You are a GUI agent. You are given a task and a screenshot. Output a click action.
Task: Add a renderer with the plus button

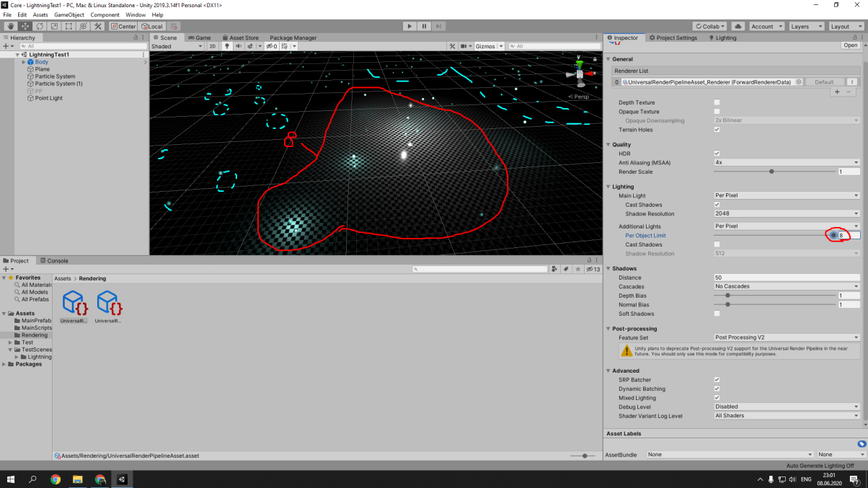pyautogui.click(x=837, y=92)
